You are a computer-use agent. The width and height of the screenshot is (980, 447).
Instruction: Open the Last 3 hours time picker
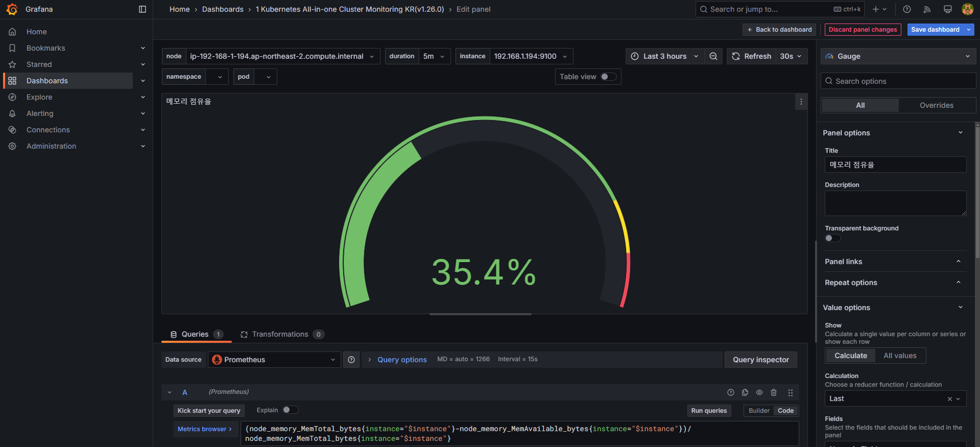click(665, 56)
